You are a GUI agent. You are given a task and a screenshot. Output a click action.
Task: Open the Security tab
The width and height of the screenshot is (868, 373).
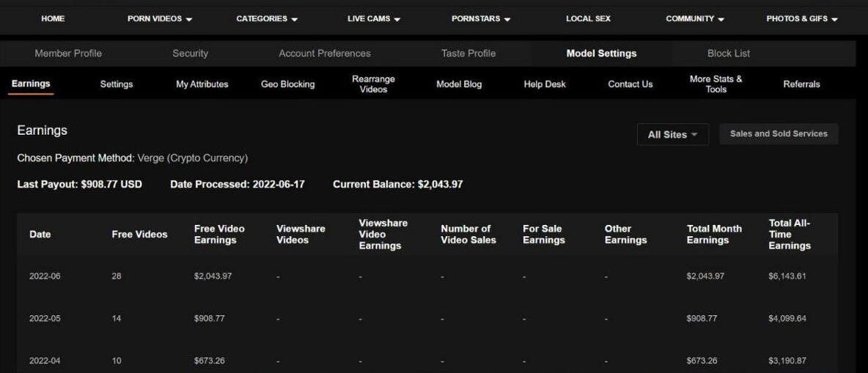[190, 53]
